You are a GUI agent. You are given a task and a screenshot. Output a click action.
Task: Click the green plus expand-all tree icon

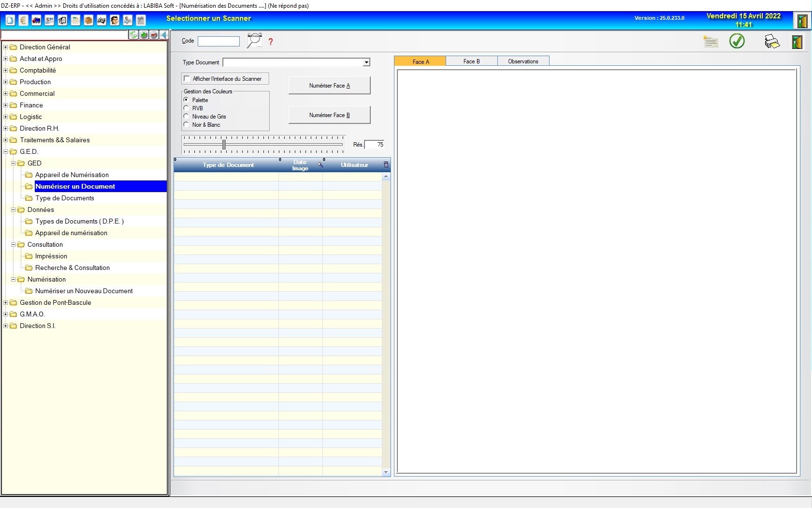point(144,35)
